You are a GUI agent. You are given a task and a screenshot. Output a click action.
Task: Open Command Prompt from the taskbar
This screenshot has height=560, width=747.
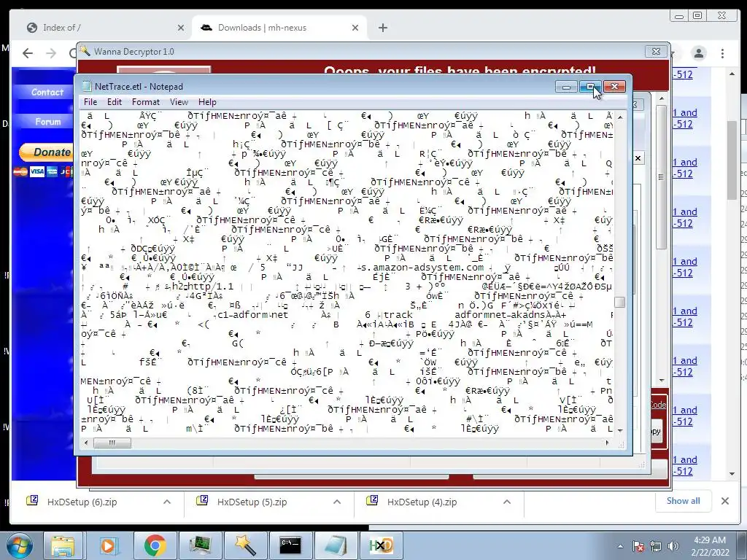[290, 545]
